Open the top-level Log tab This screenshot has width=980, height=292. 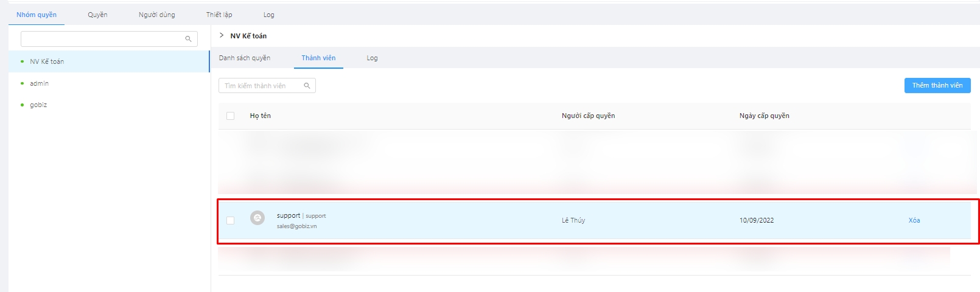[x=269, y=15]
